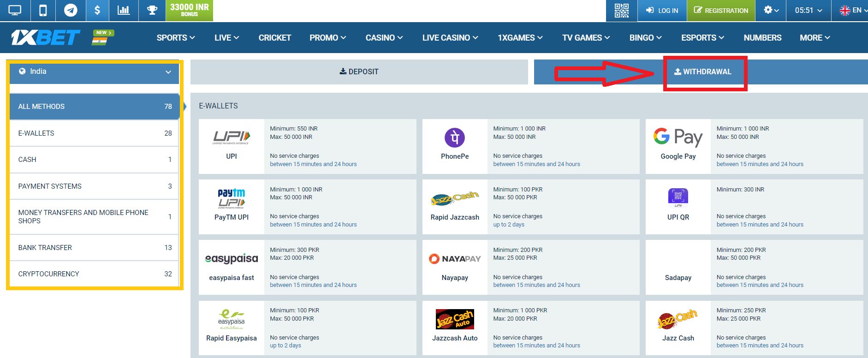Open the ESPORTS menu

(x=702, y=38)
